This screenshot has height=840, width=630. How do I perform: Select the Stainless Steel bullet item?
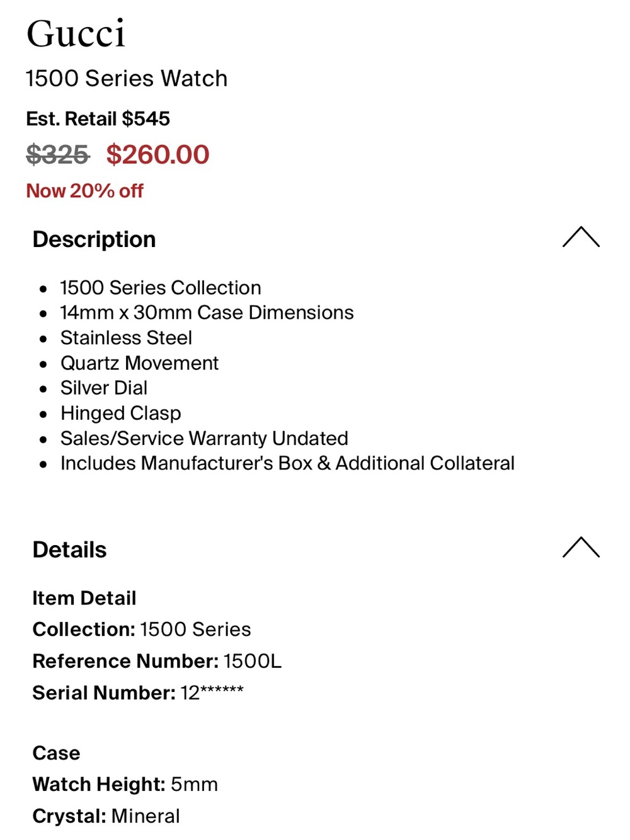(x=126, y=338)
